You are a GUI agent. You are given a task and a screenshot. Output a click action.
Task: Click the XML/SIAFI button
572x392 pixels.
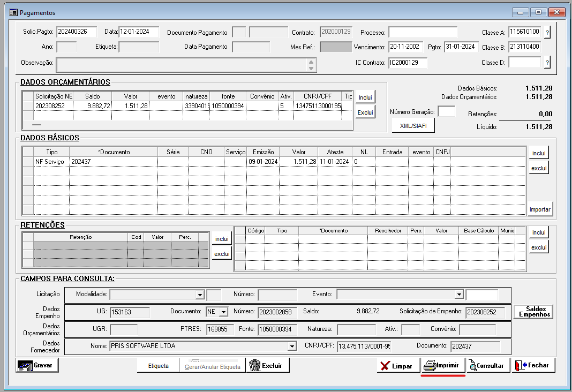pos(413,125)
